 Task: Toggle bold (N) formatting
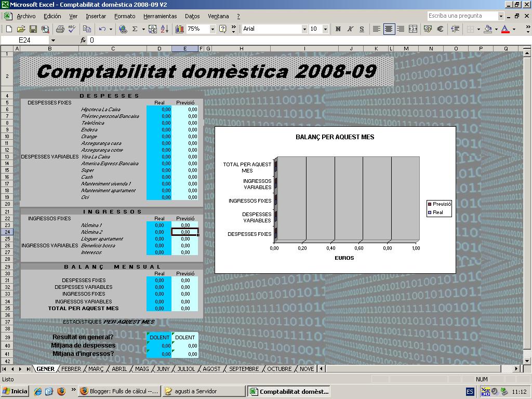pyautogui.click(x=338, y=29)
